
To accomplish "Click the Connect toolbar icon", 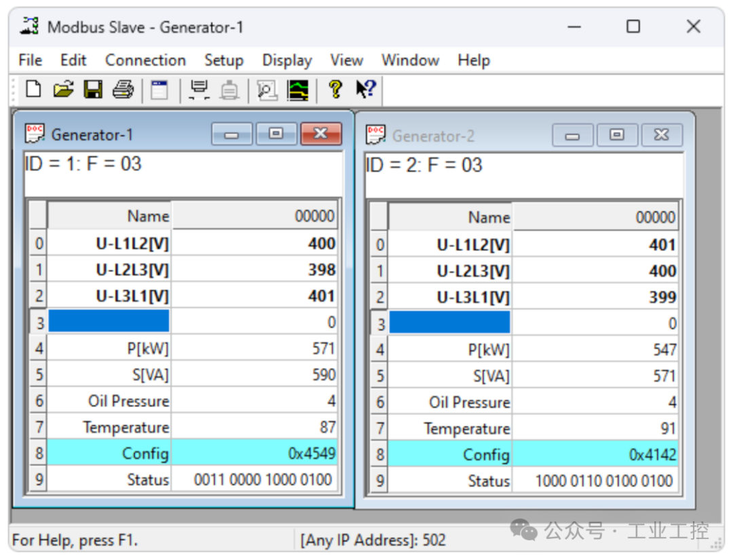I will click(x=199, y=90).
